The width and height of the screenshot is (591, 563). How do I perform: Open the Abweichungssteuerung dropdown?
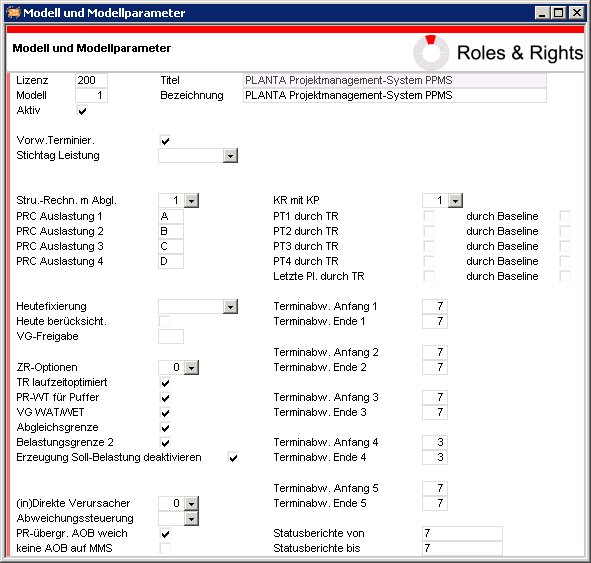[191, 519]
